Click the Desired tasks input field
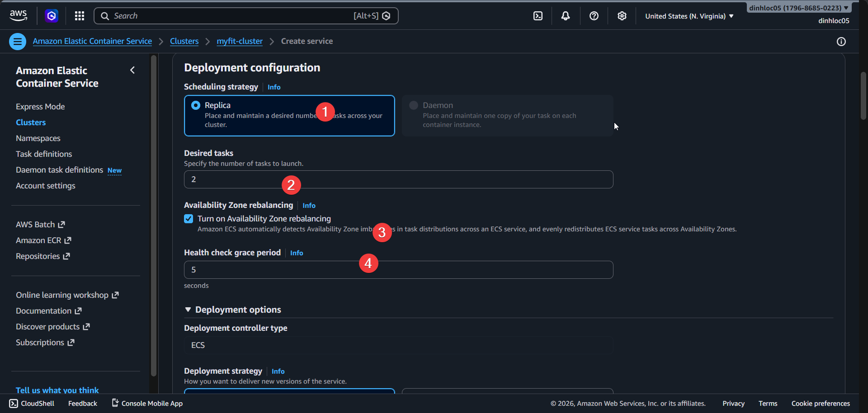 (398, 179)
